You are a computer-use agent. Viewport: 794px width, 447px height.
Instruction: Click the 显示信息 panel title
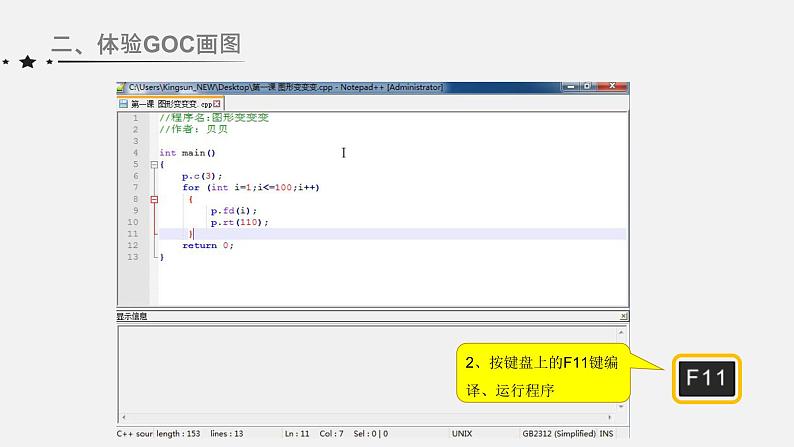tap(132, 316)
